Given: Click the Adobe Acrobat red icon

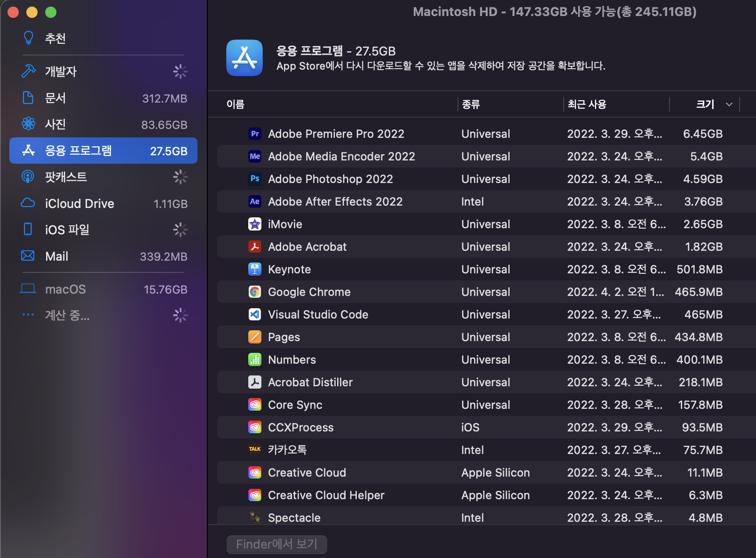Looking at the screenshot, I should (x=255, y=247).
